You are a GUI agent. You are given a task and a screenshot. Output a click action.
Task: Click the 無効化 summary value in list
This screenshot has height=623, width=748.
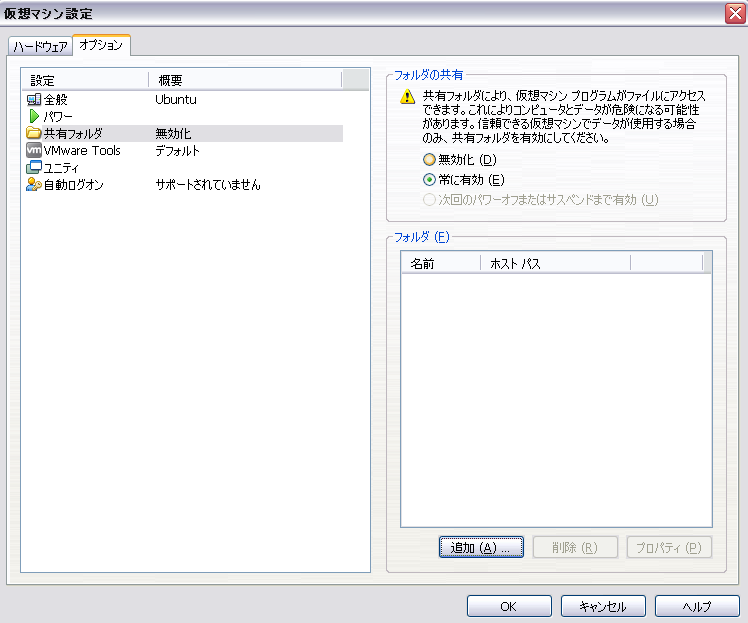click(173, 134)
